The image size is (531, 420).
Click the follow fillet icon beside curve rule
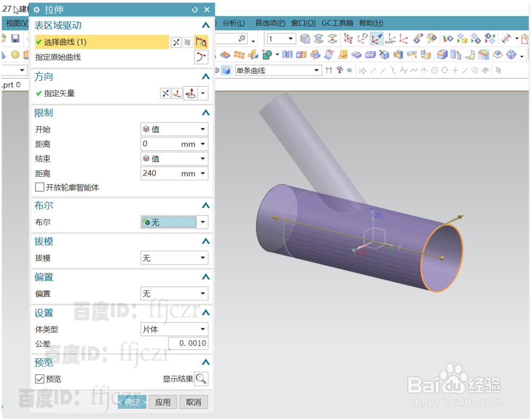pyautogui.click(x=339, y=71)
